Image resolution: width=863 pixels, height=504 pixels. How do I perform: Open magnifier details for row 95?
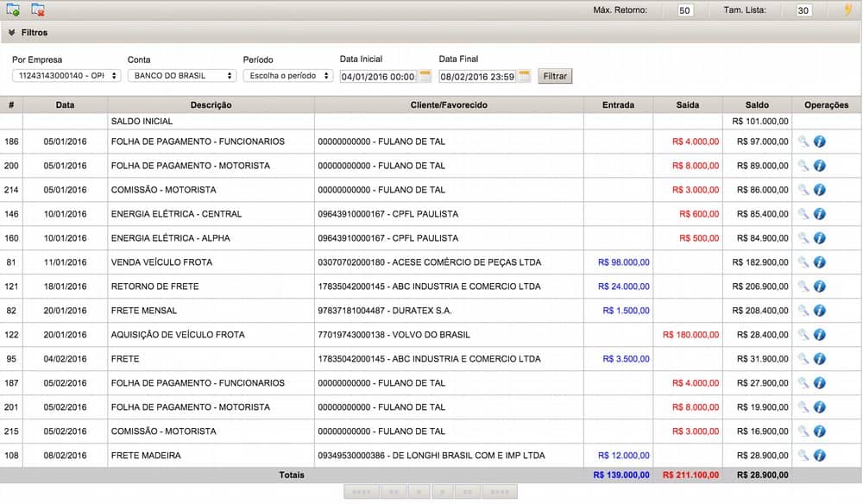tap(803, 359)
